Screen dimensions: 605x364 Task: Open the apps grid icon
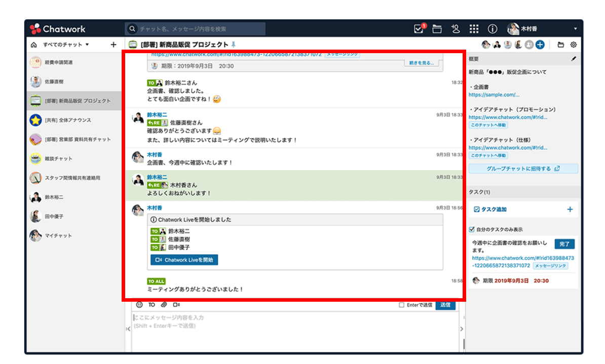coord(474,29)
